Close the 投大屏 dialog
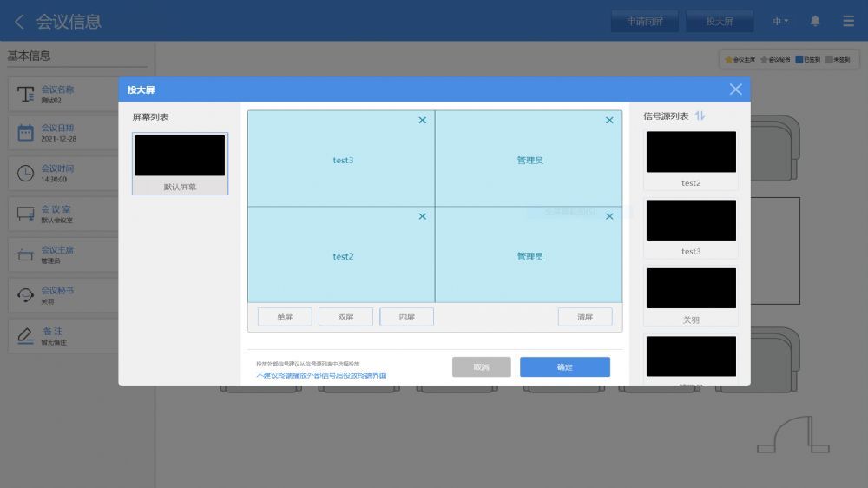The width and height of the screenshot is (868, 488). pyautogui.click(x=735, y=89)
